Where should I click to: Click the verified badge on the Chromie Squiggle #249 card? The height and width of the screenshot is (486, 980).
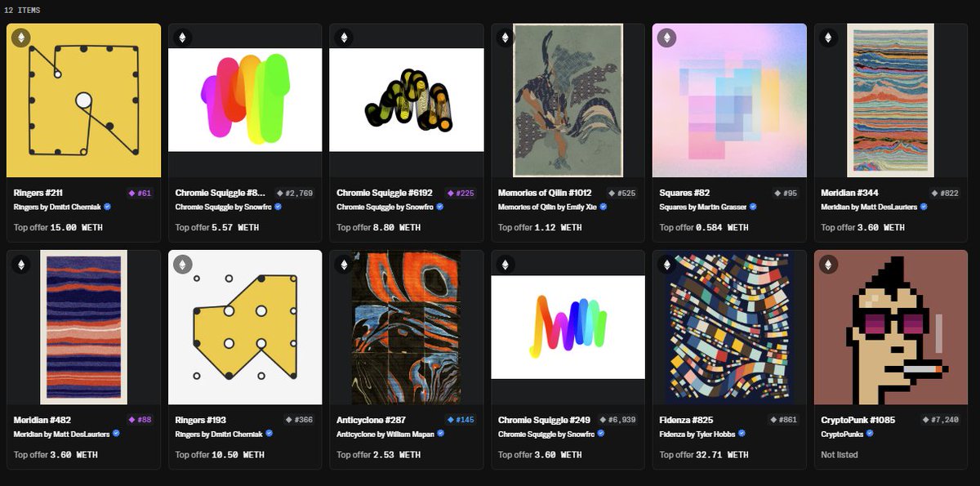pos(601,434)
